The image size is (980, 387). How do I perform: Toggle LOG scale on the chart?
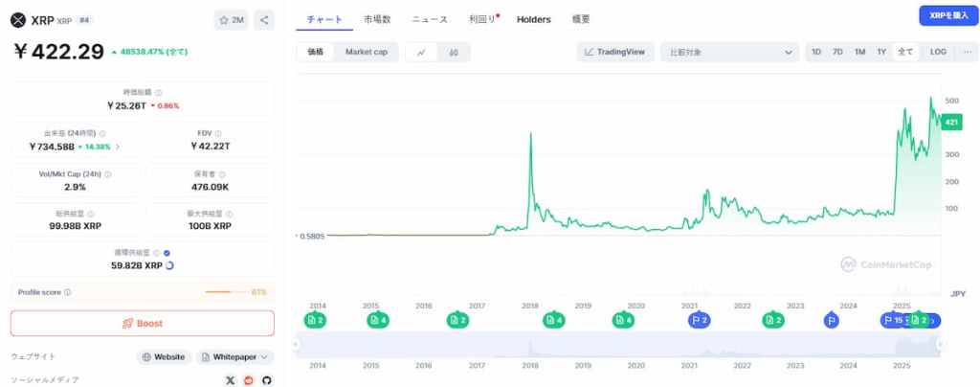coord(938,52)
